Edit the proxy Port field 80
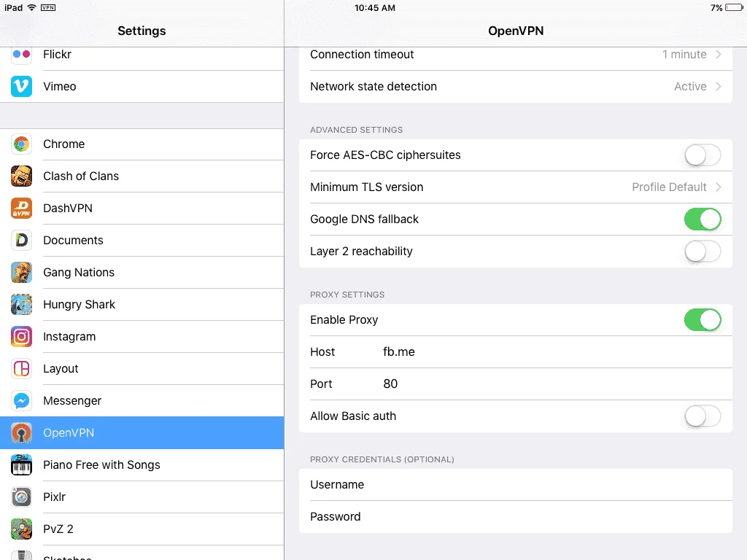This screenshot has width=747, height=560. (516, 384)
